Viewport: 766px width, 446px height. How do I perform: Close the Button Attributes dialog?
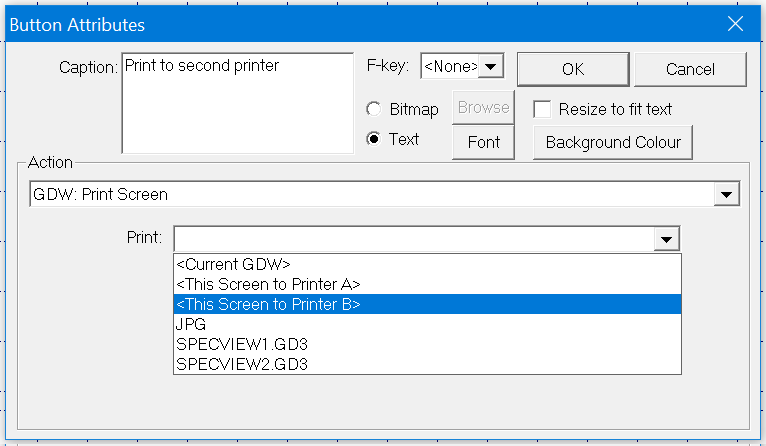pyautogui.click(x=735, y=23)
